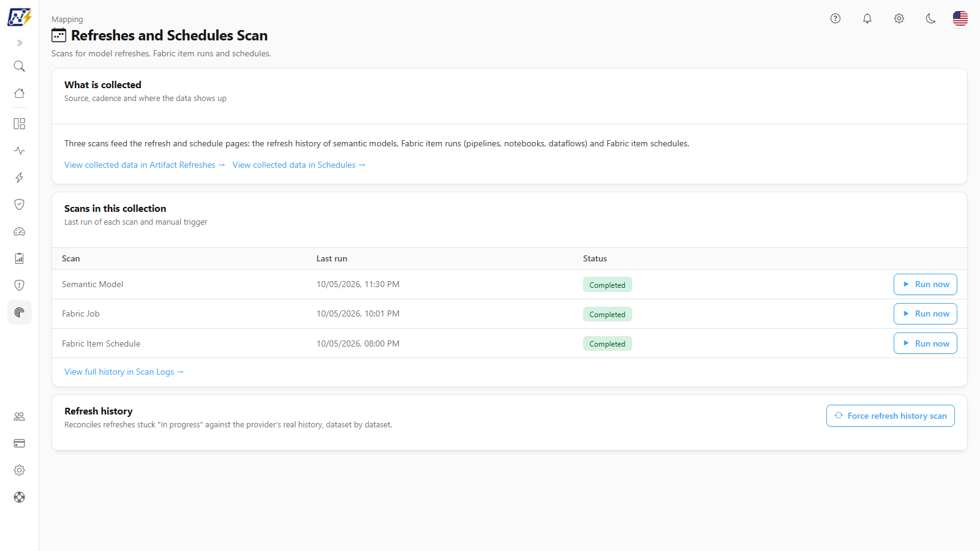980x551 pixels.
Task: Open the shield alert icon in sidebar
Action: point(20,285)
